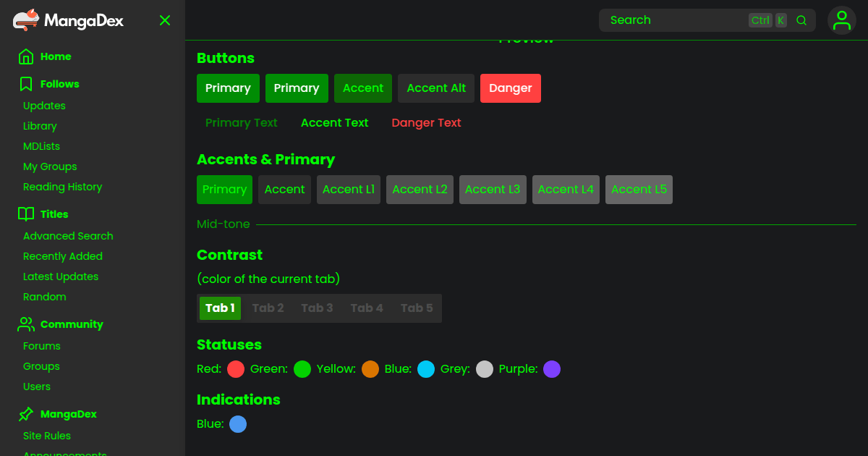
Task: Click the Accent Text button
Action: 335,123
